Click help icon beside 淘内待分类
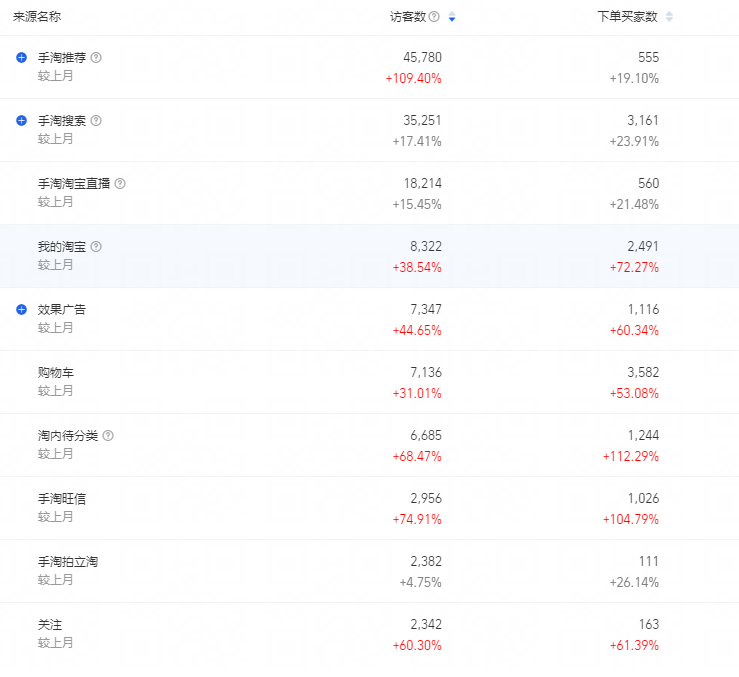This screenshot has width=739, height=677. pyautogui.click(x=108, y=436)
